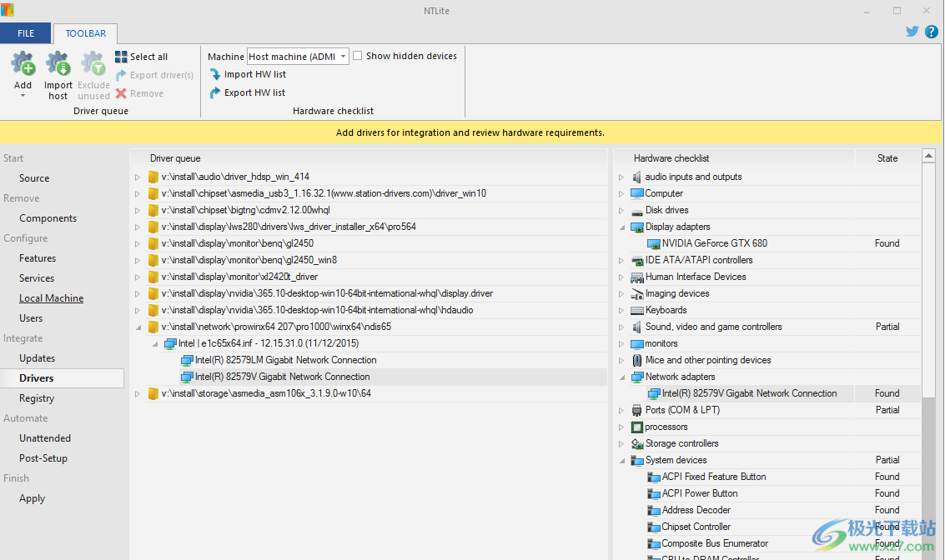The image size is (945, 560).
Task: Click the hardware checklist scroll up arrow
Action: click(928, 156)
